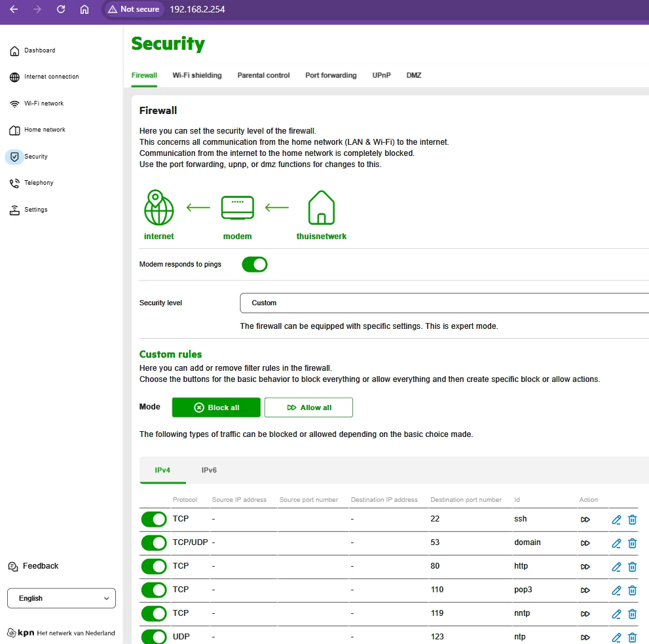This screenshot has height=644, width=649.
Task: Go to the Parental control tab
Action: [263, 75]
